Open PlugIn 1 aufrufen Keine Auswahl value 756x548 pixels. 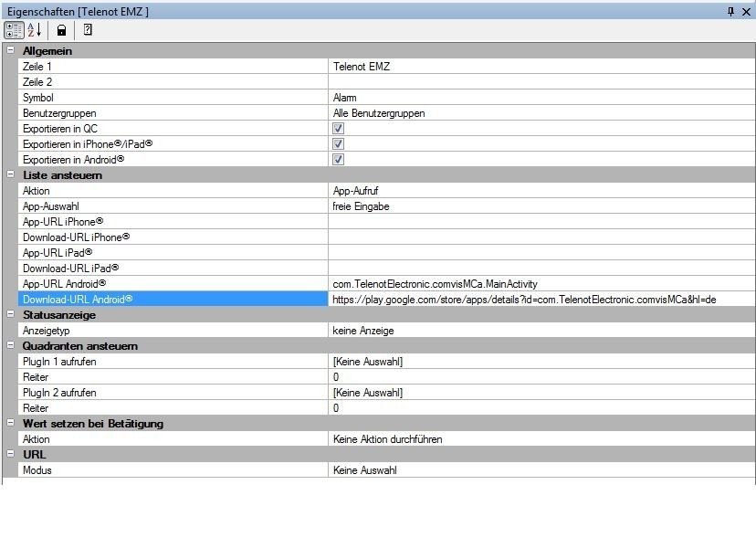point(541,362)
